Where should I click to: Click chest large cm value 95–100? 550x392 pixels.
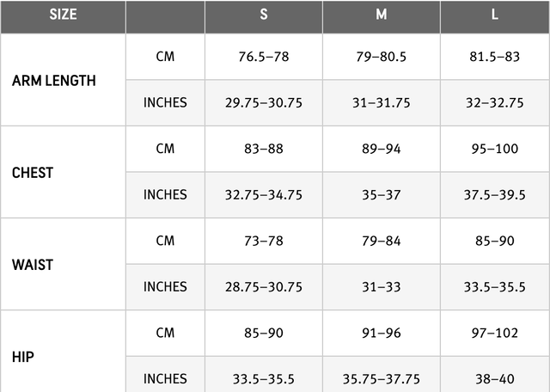(x=495, y=149)
